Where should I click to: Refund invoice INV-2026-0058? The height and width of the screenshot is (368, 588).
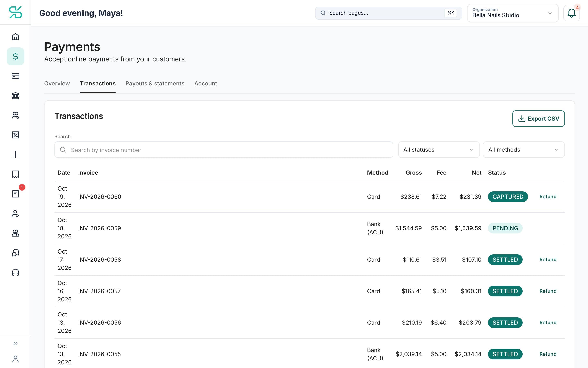click(548, 260)
